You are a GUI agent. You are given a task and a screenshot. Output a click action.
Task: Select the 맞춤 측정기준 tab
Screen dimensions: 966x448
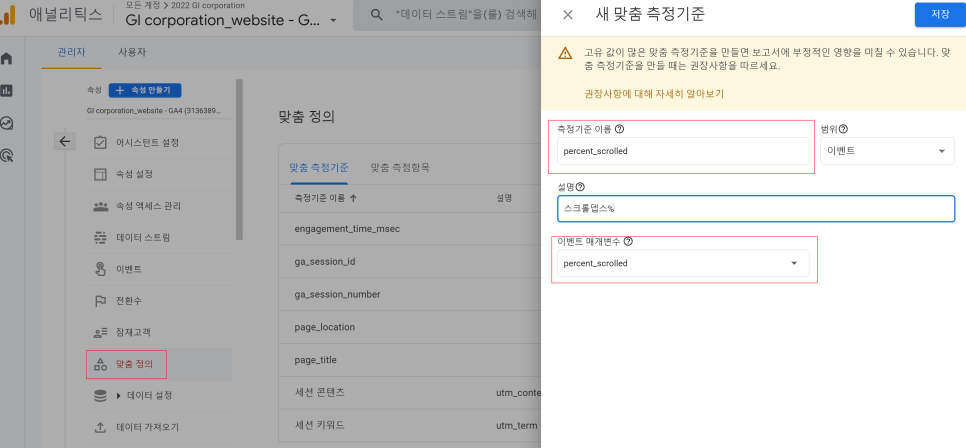click(x=319, y=167)
